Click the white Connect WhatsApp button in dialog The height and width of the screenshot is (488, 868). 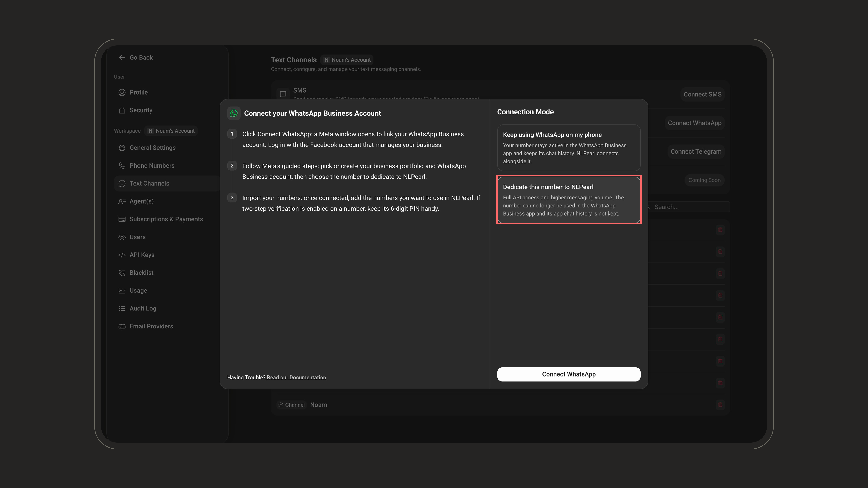pos(569,374)
